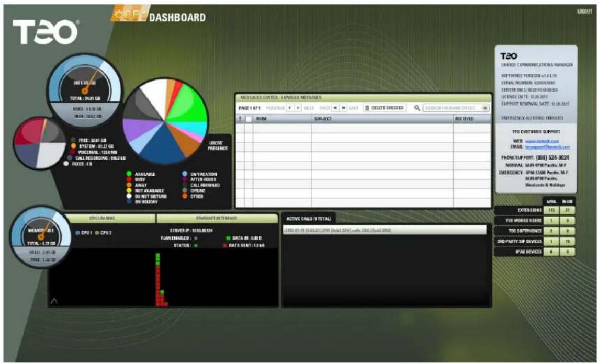Click the Not Available yellow legend dot

point(129,190)
